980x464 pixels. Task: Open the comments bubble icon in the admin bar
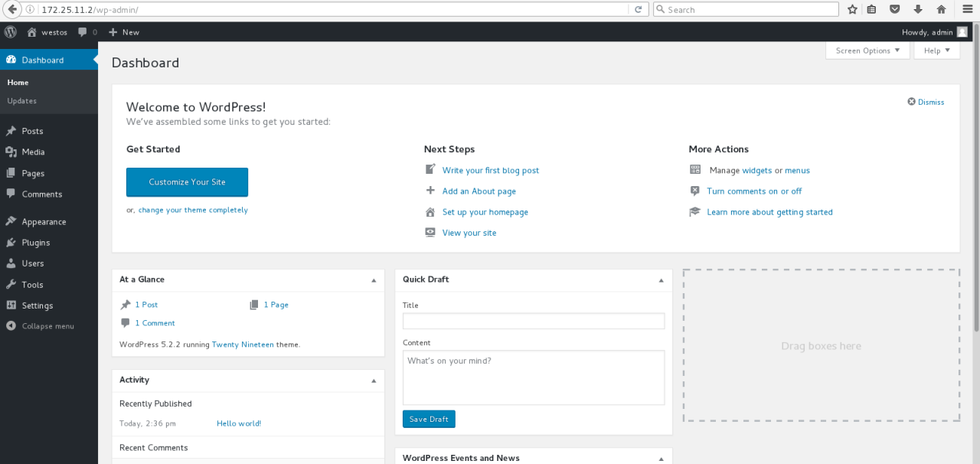point(83,32)
